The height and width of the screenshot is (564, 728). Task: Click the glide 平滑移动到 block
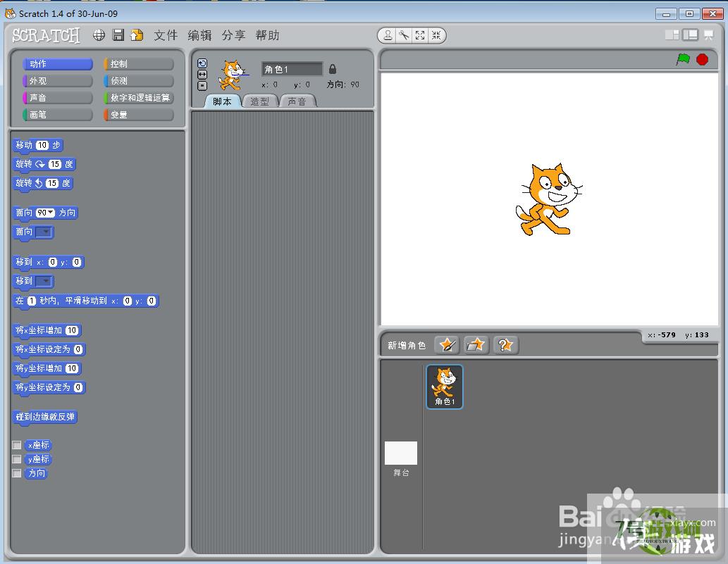click(x=86, y=301)
